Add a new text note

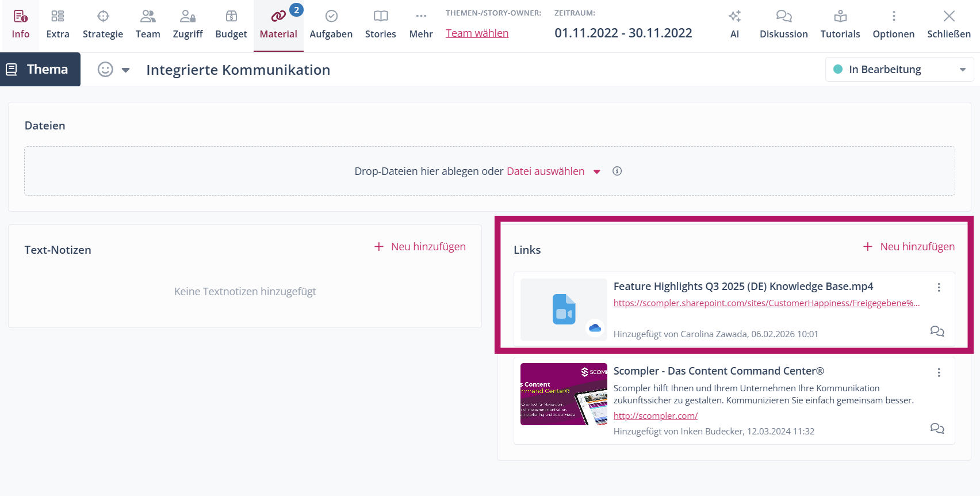click(x=420, y=247)
